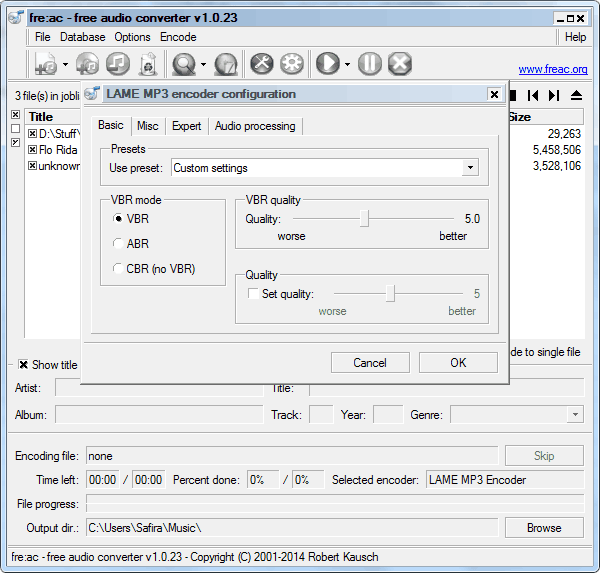Eject disc icon above joblist

point(576,95)
